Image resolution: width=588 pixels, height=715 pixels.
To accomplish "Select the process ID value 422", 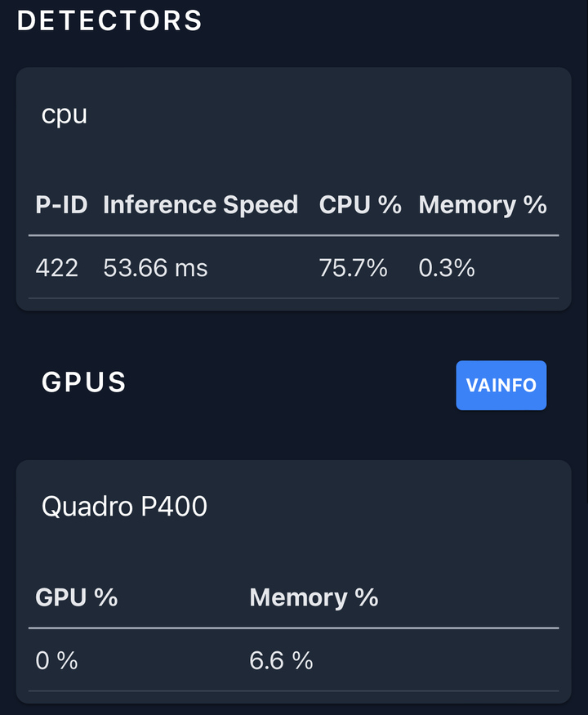I will (x=56, y=268).
